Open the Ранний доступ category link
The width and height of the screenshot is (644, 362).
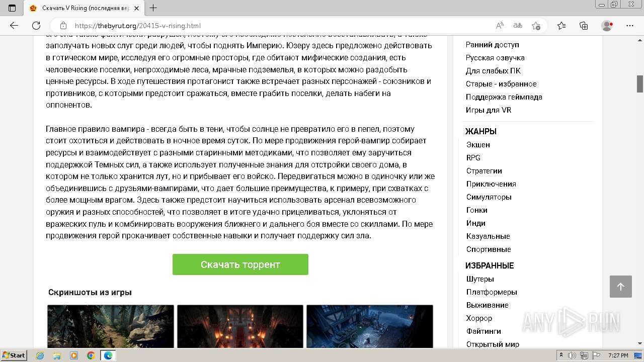click(x=492, y=45)
